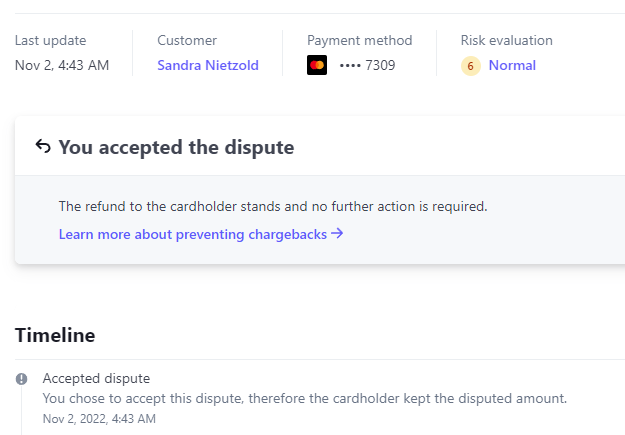Click the arrow icon after Learn more link

coord(337,234)
